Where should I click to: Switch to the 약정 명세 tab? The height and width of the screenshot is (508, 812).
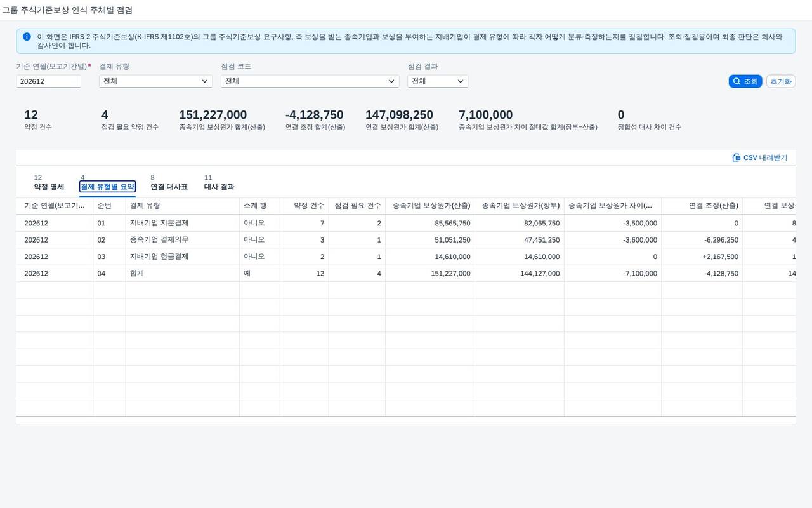pyautogui.click(x=49, y=187)
